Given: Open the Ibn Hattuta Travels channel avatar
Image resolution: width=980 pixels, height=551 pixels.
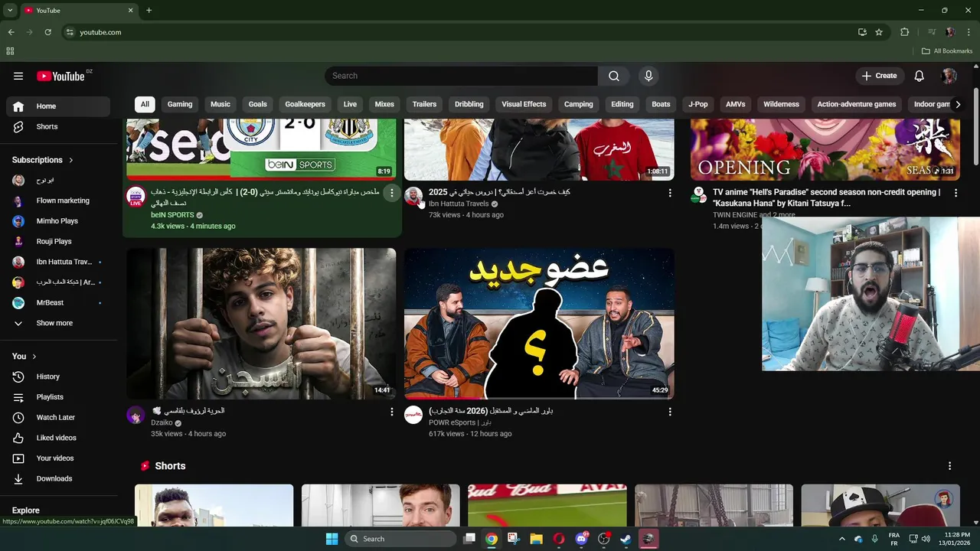Looking at the screenshot, I should [x=413, y=196].
